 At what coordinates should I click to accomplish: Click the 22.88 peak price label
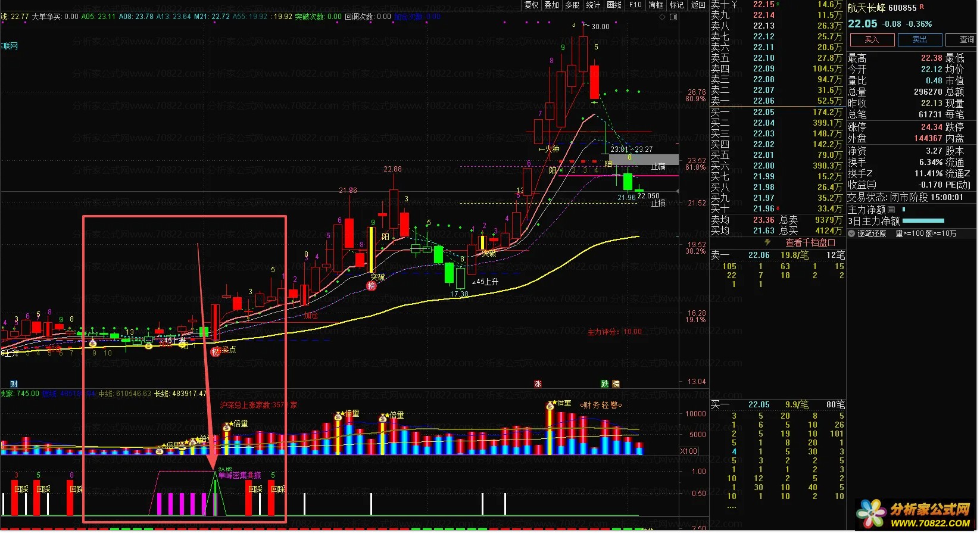tap(392, 169)
